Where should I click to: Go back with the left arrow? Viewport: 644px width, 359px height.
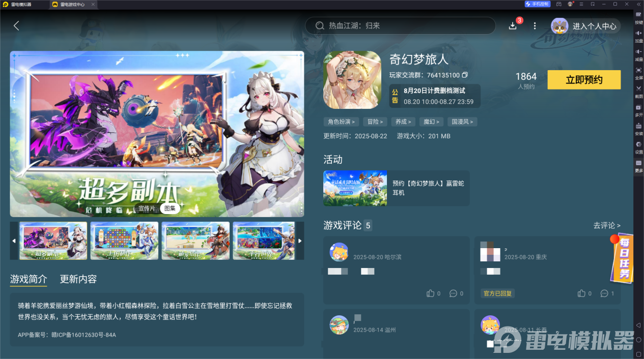point(16,25)
